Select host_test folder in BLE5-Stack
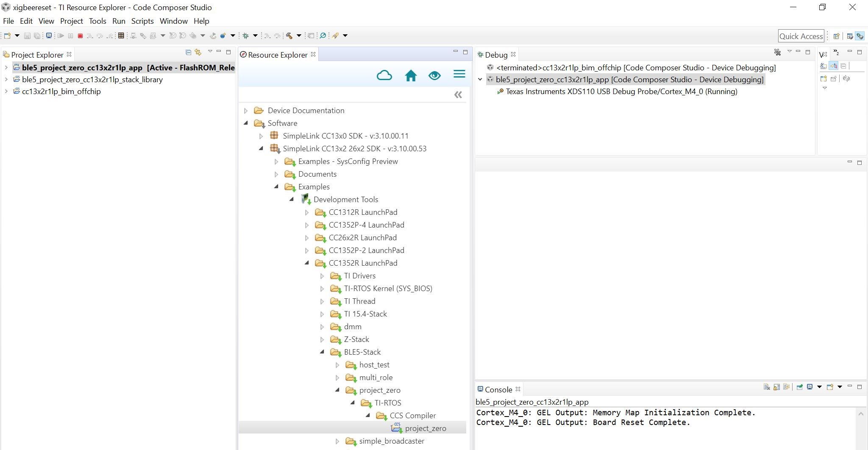The width and height of the screenshot is (868, 450). 374,365
